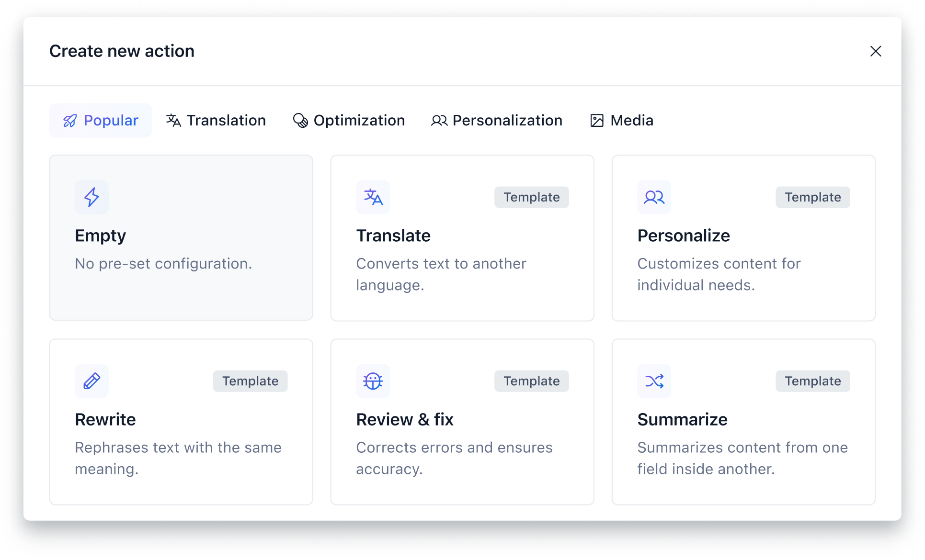
Task: Select the Personalization tab
Action: click(x=497, y=121)
